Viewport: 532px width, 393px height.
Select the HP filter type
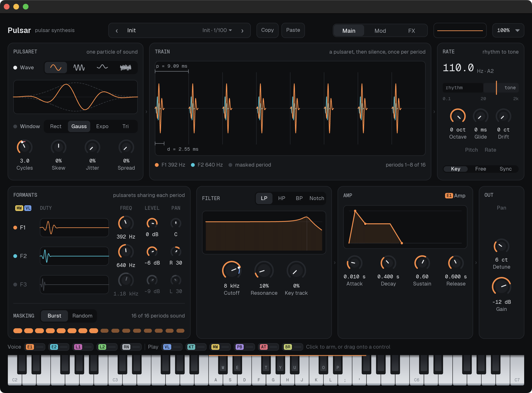click(x=282, y=198)
